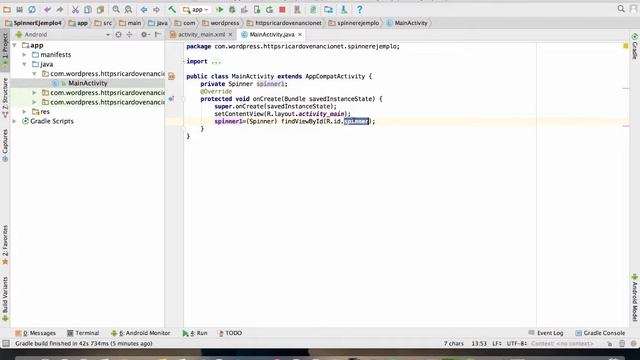The height and width of the screenshot is (360, 640).
Task: Click the Run with Coverage icon
Action: click(244, 9)
